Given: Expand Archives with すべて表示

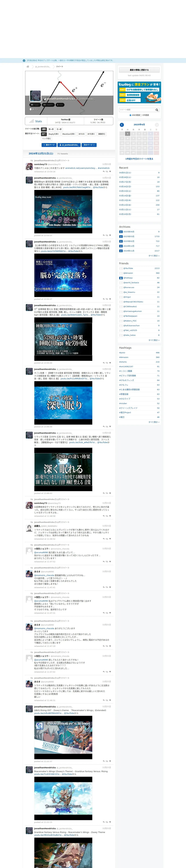Looking at the screenshot, I should click(154, 256).
